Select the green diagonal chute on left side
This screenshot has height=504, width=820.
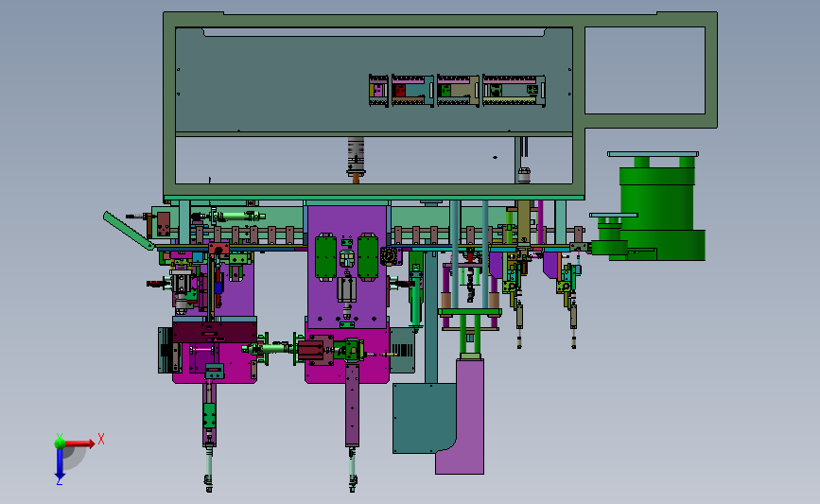coord(128,231)
